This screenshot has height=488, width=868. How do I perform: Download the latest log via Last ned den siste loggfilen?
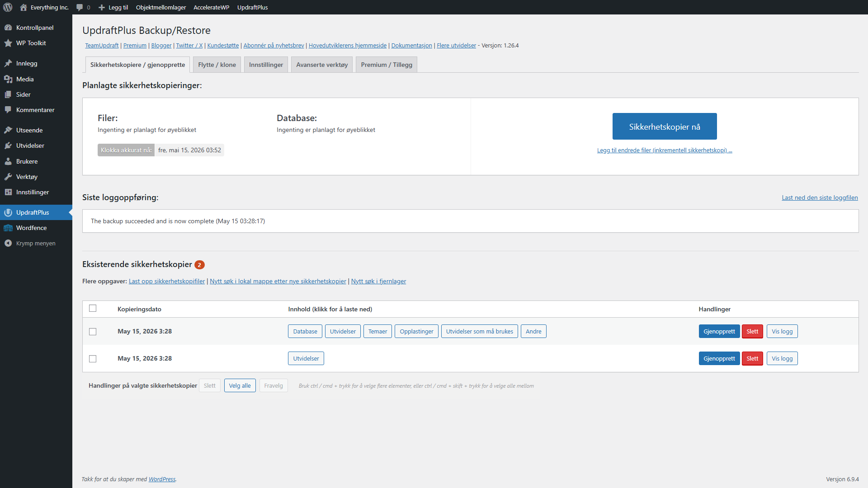(x=820, y=197)
